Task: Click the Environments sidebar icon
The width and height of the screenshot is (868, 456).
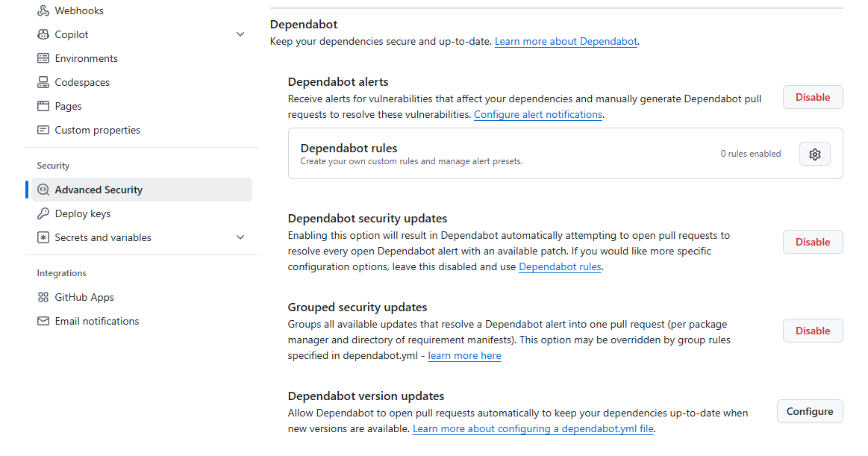Action: 43,58
